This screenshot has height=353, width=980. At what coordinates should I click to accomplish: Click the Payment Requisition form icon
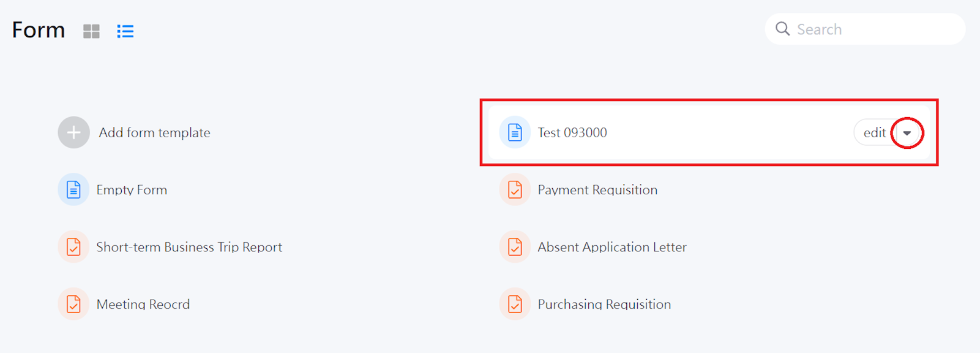(515, 190)
